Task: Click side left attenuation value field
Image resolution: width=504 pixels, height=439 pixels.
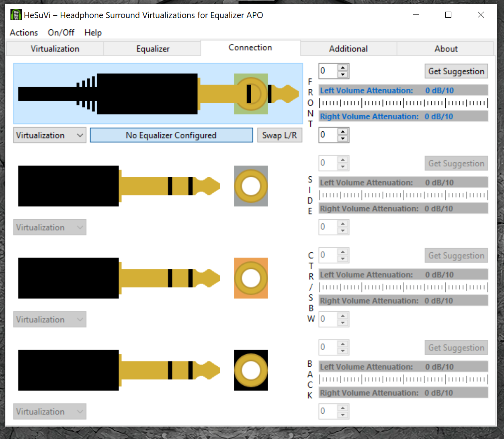Action: (328, 163)
